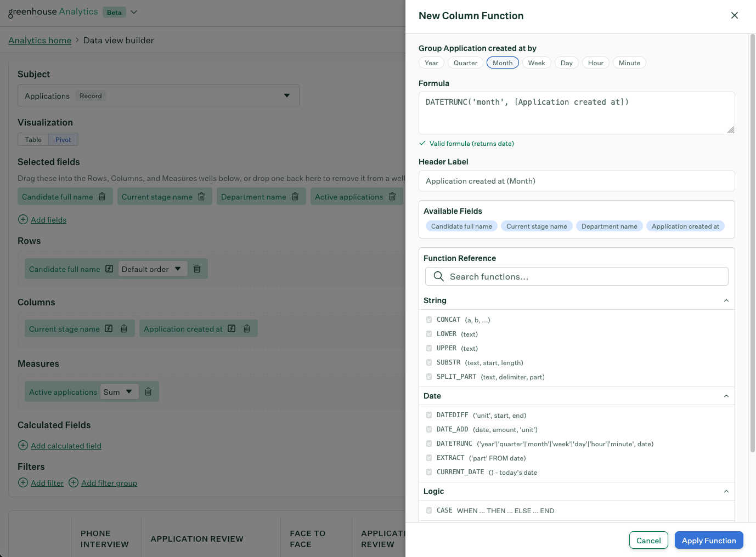Open the Sum aggregation dropdown
This screenshot has width=756, height=557.
119,391
